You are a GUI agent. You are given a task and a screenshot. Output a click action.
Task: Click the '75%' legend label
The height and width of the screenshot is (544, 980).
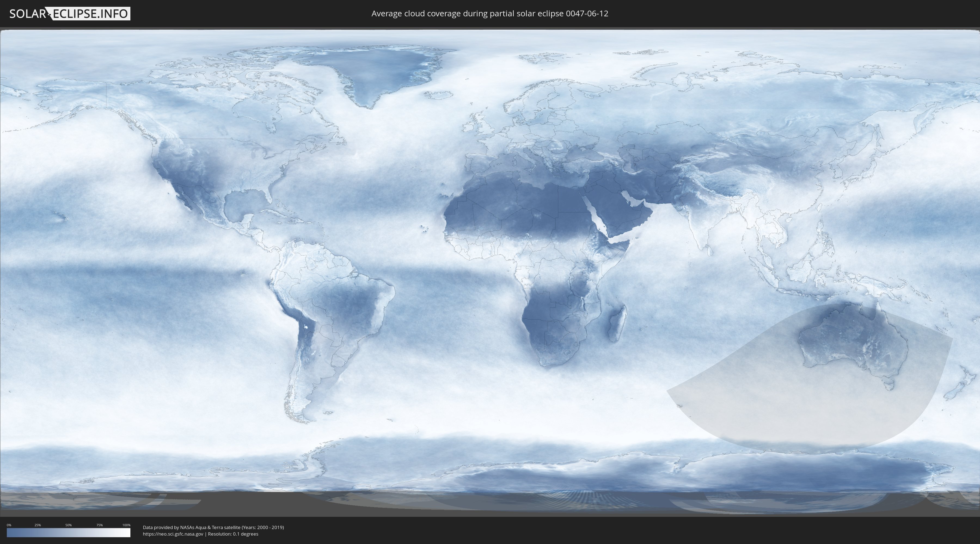coord(99,525)
